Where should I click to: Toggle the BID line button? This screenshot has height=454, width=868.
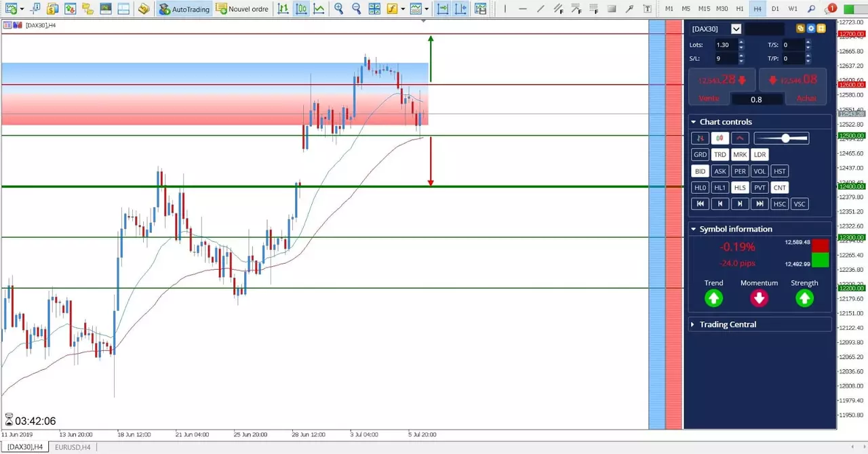pos(700,171)
